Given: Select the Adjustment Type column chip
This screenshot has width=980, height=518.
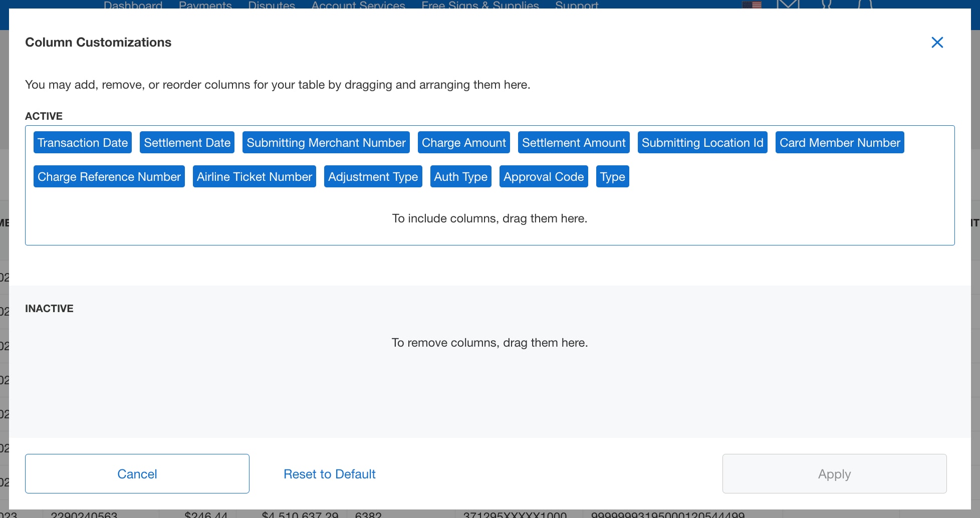Looking at the screenshot, I should tap(373, 176).
